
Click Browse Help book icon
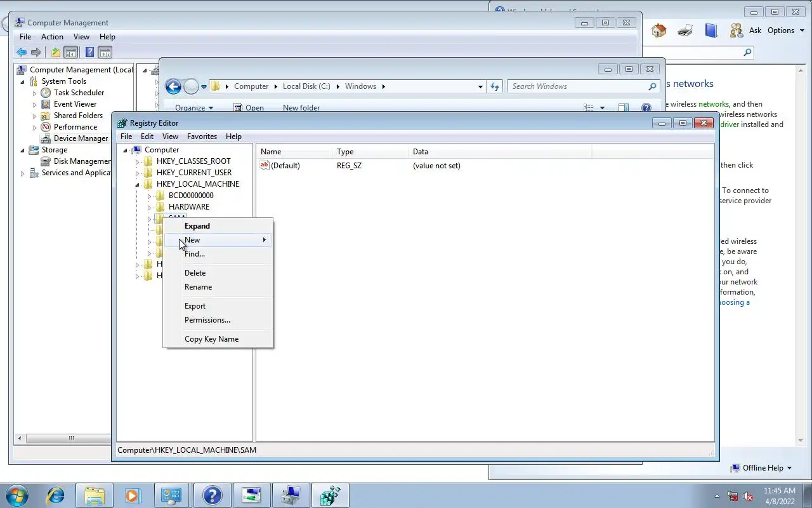(711, 30)
